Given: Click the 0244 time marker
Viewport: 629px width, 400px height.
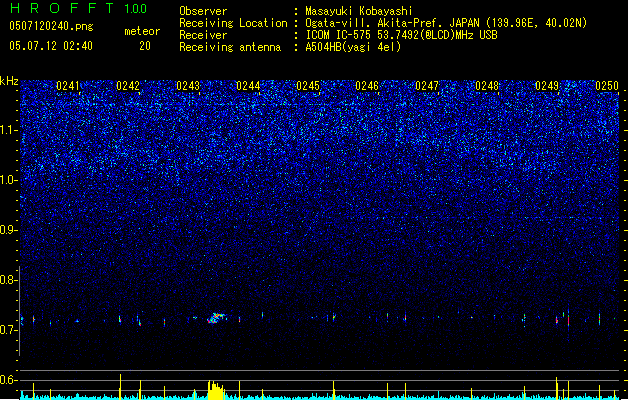Looking at the screenshot, I should (x=248, y=86).
